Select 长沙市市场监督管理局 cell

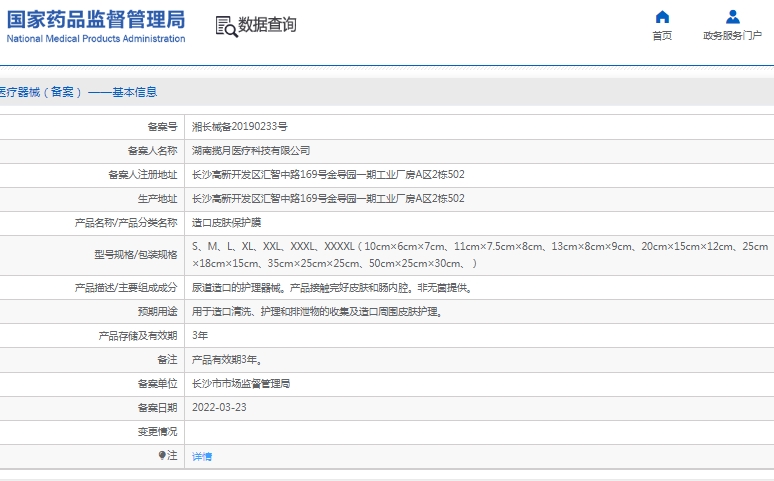(241, 384)
